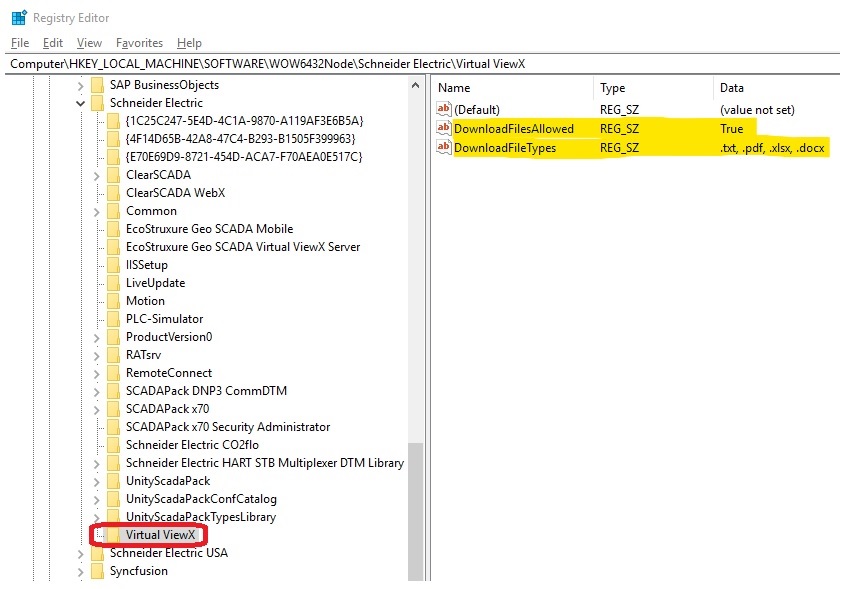The image size is (852, 589).
Task: Click the Registry Editor app icon
Action: [x=19, y=18]
